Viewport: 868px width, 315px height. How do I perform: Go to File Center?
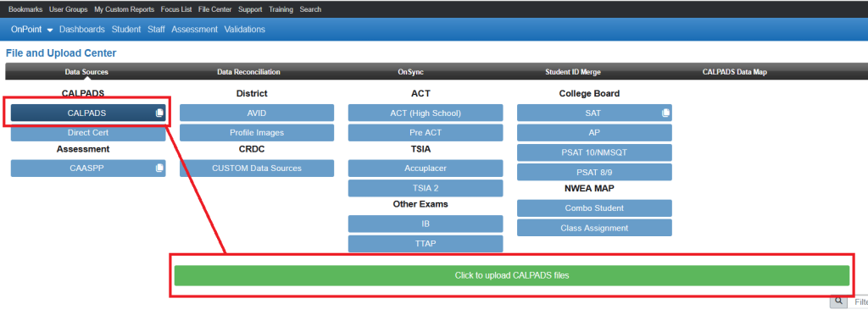214,9
